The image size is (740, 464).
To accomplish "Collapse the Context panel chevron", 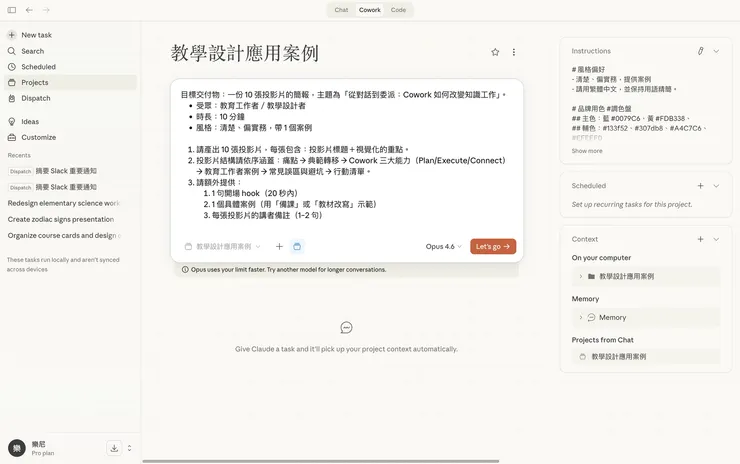I will tap(716, 239).
